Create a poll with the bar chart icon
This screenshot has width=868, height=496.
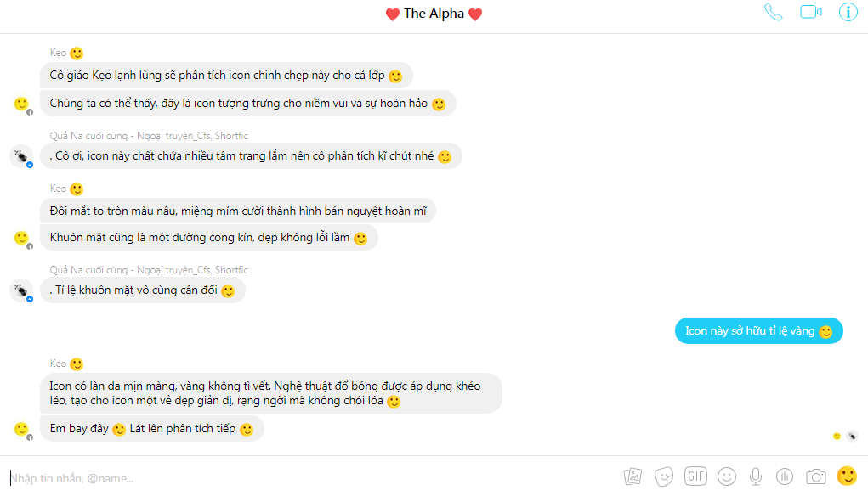tap(785, 476)
